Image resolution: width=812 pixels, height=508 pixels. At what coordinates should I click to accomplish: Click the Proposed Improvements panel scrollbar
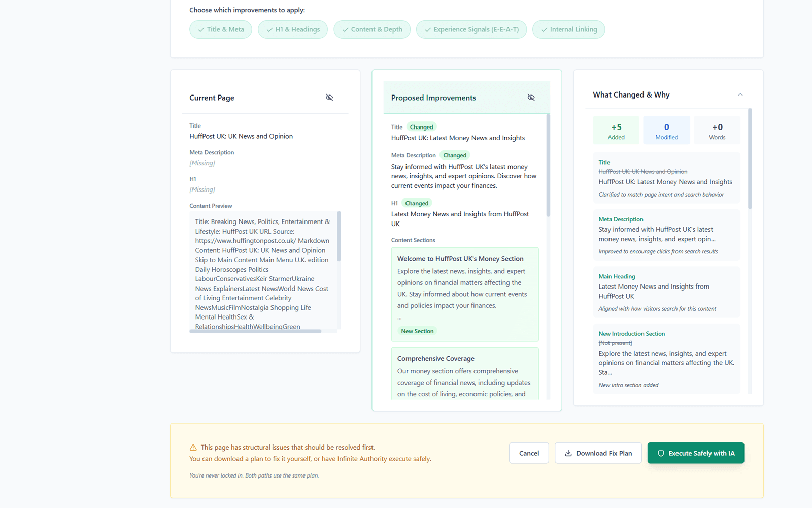[x=548, y=166]
